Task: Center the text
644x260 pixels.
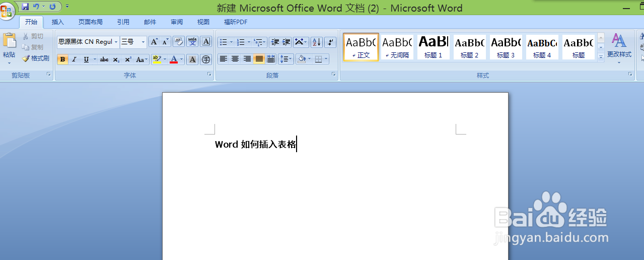Action: (235, 59)
